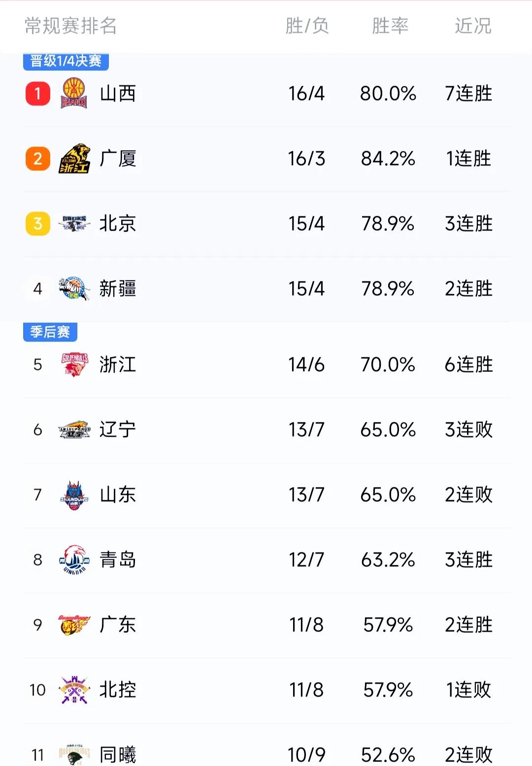Sort by the 胜/负 column header

tap(307, 26)
